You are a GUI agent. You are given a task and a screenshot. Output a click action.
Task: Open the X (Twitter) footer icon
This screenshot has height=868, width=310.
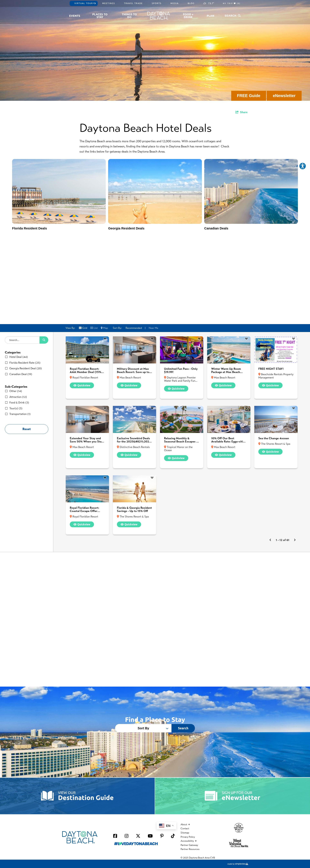[x=138, y=836]
